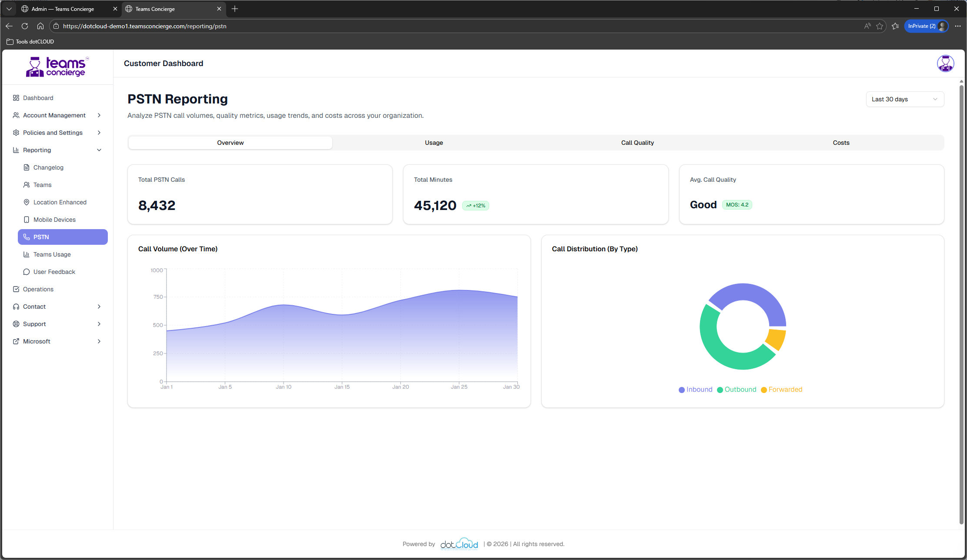Open the Changelog document icon in sidebar
The width and height of the screenshot is (967, 560).
click(27, 167)
